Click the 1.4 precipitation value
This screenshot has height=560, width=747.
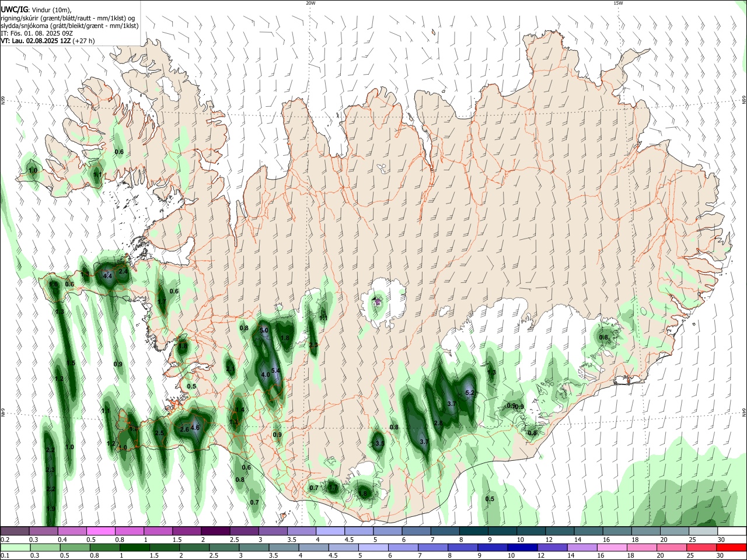point(240,410)
